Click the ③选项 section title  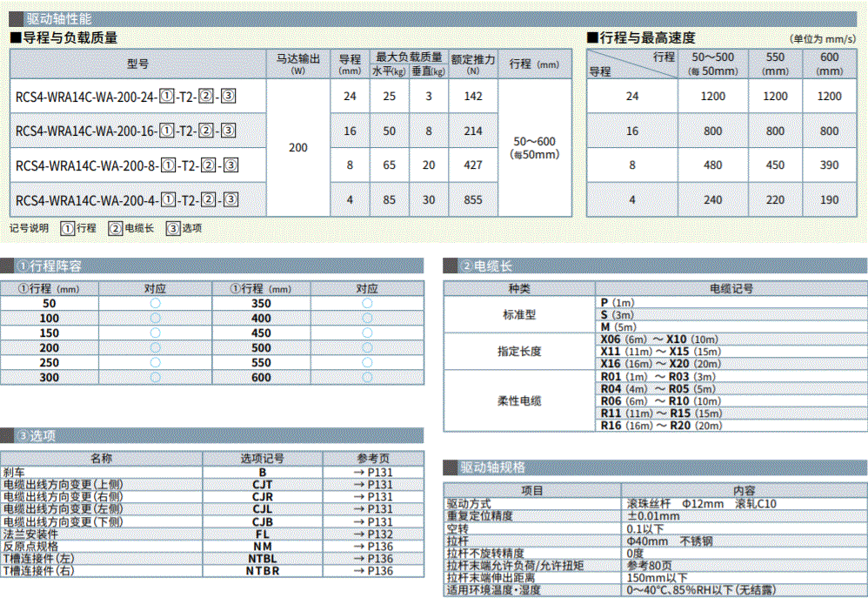37,435
